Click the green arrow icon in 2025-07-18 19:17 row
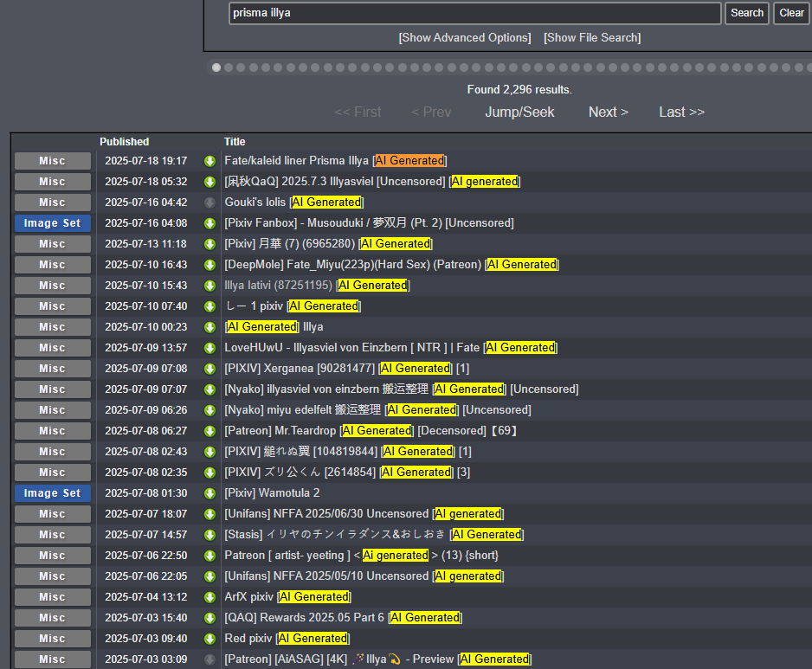Screen dimensions: 812x669 pos(209,161)
